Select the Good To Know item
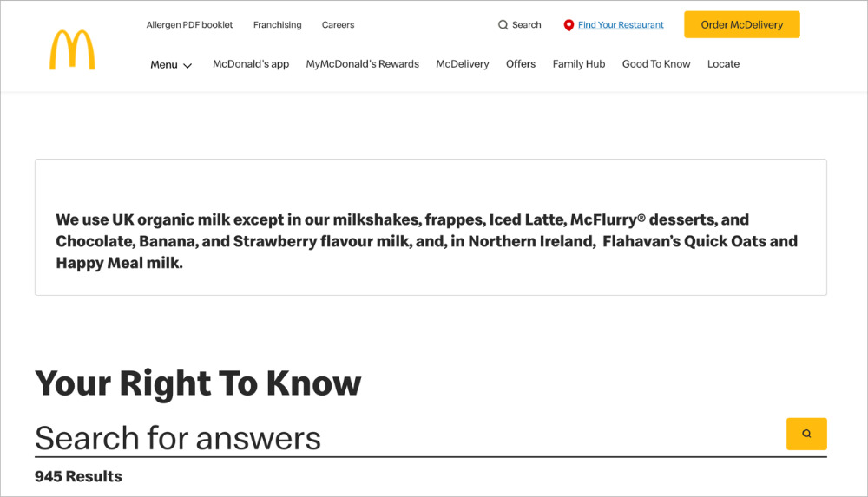The width and height of the screenshot is (868, 497). pos(656,64)
